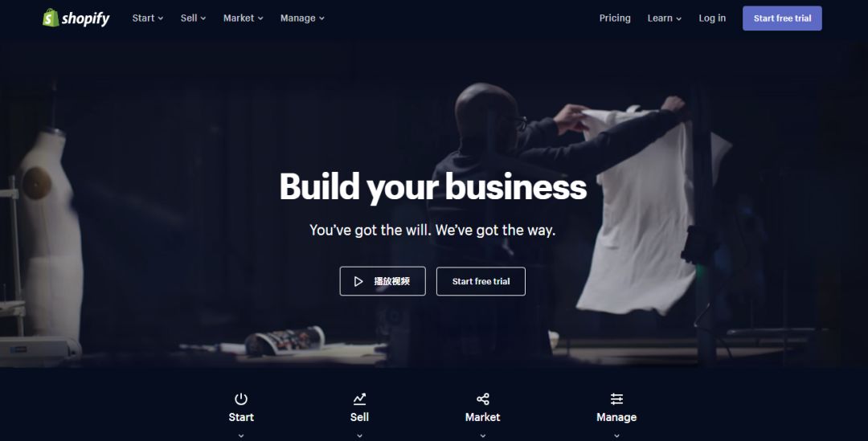Click the outlined Start free trial button
This screenshot has width=868, height=441.
pyautogui.click(x=481, y=281)
